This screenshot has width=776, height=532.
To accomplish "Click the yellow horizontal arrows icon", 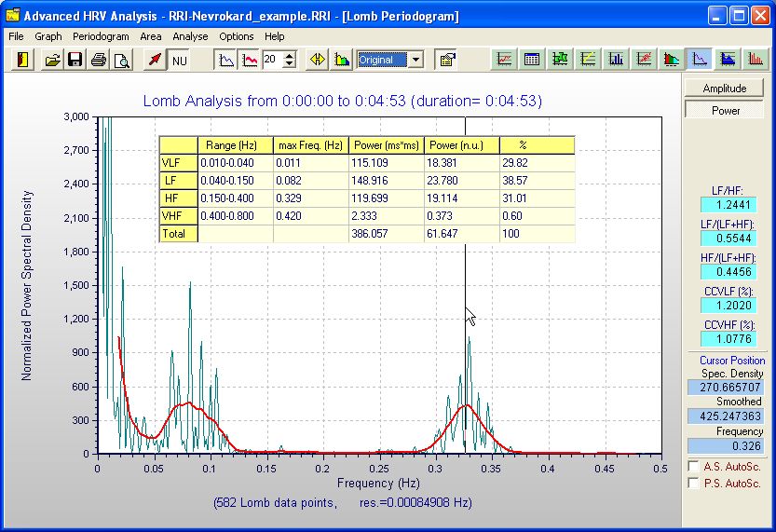I will (317, 60).
